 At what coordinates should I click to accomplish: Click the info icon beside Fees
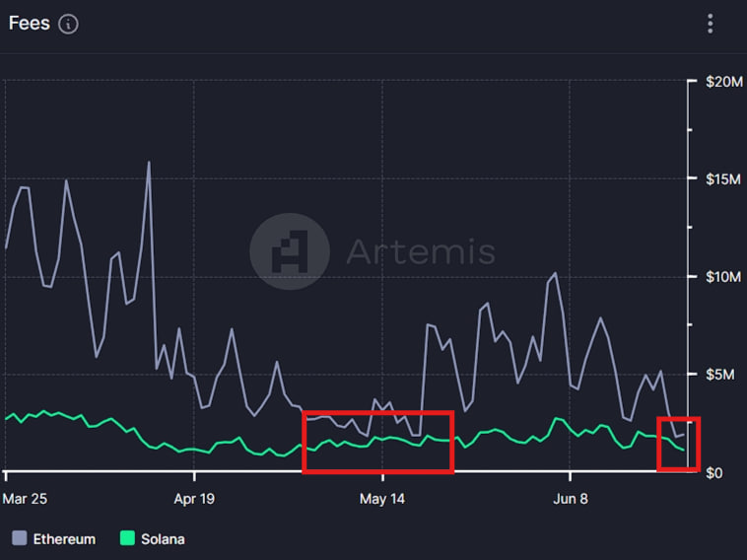(68, 24)
